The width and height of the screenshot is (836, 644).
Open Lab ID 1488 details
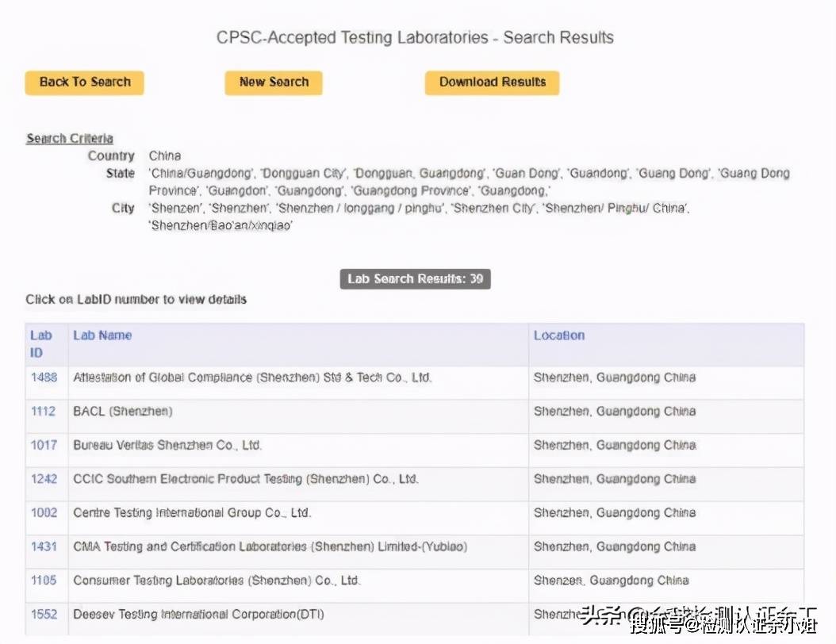(x=44, y=378)
